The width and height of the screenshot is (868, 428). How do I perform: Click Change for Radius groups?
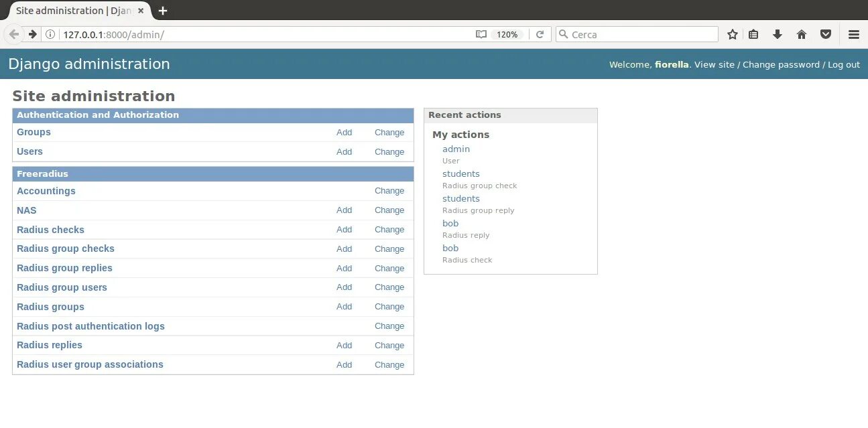coord(389,307)
